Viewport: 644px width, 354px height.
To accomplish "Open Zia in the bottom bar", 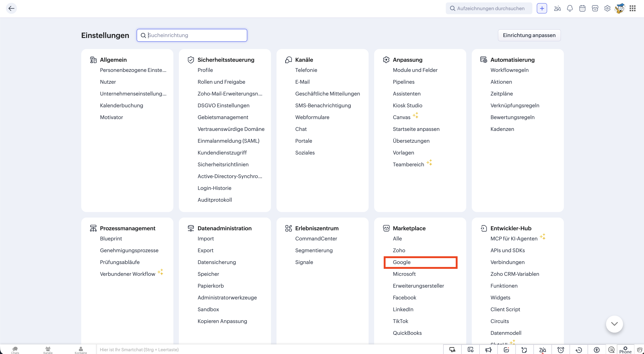I will [542, 350].
